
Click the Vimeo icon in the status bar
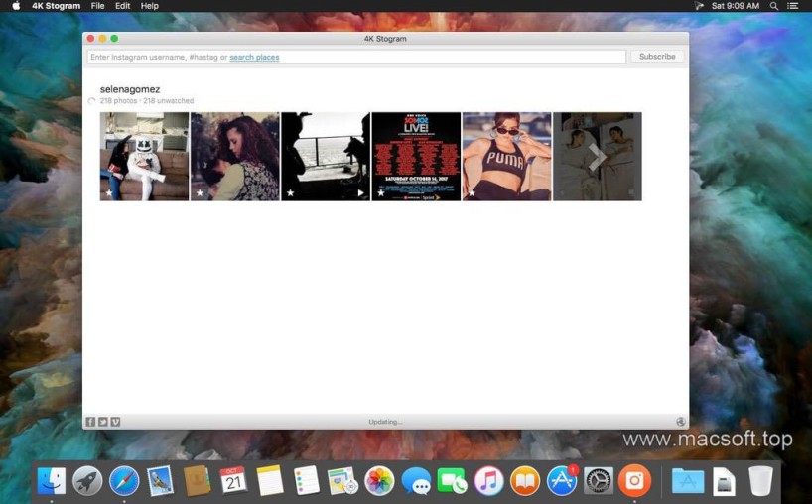coord(115,422)
